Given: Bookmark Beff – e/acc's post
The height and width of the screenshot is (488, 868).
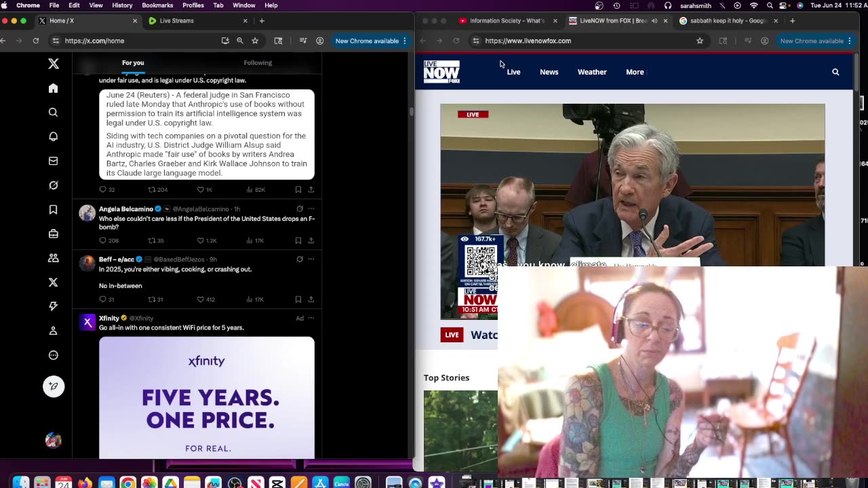Looking at the screenshot, I should point(298,300).
